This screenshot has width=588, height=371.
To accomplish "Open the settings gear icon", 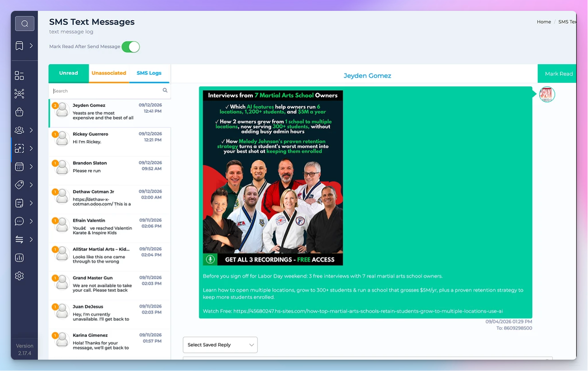I will point(19,276).
